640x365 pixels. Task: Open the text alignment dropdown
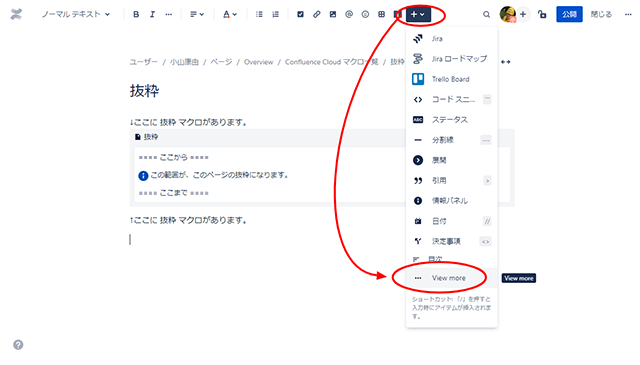197,14
